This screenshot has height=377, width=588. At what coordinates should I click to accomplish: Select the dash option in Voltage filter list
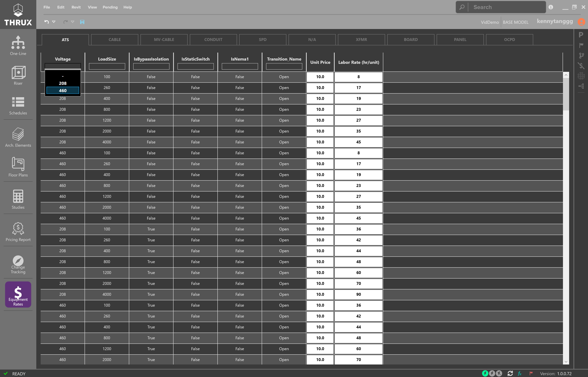click(63, 76)
